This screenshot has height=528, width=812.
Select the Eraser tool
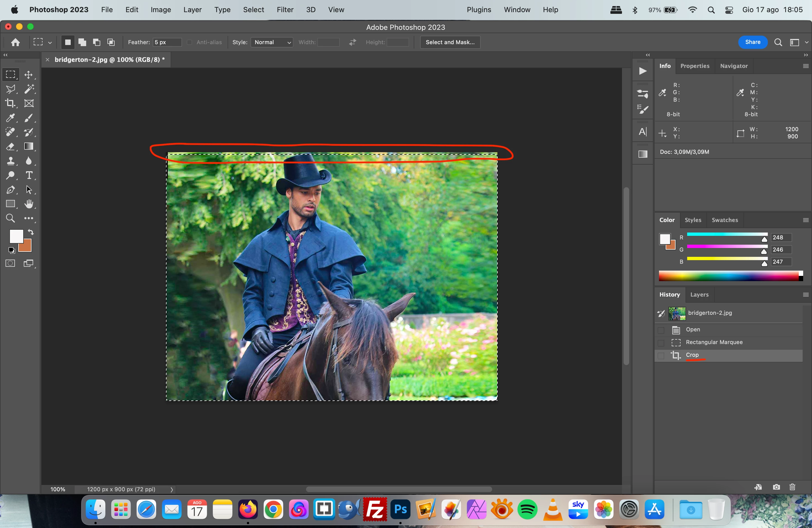pos(10,147)
